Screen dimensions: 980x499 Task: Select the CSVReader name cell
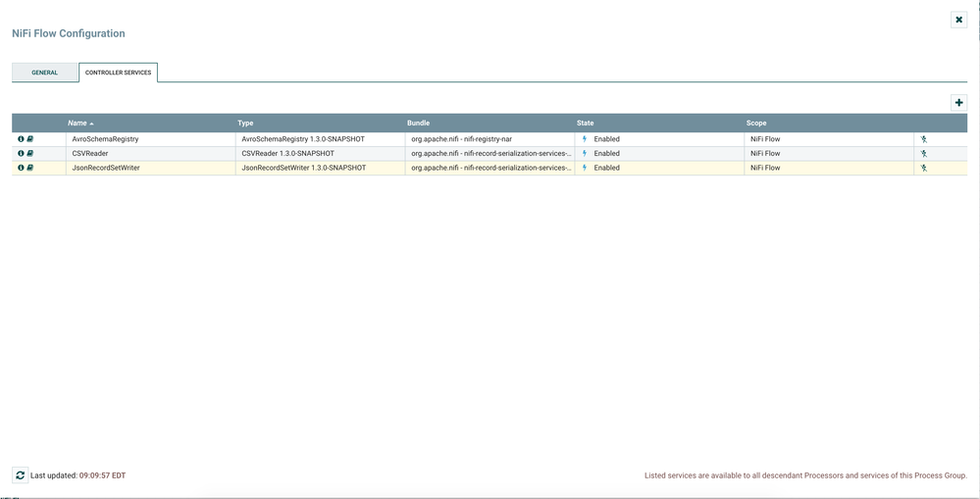coord(151,153)
